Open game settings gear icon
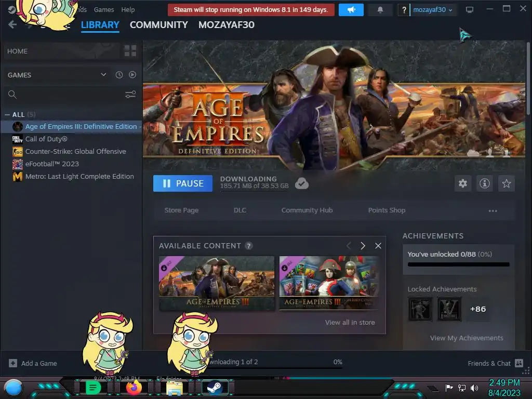 (x=463, y=183)
